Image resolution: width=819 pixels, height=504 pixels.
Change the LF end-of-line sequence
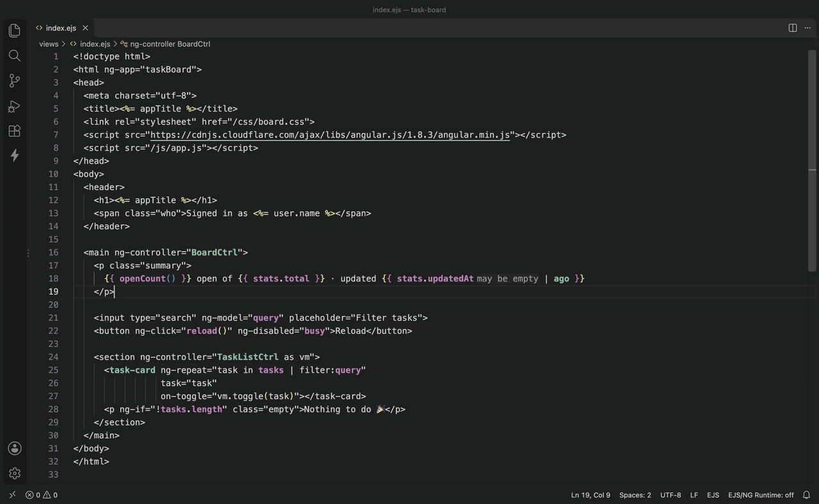[x=694, y=495]
